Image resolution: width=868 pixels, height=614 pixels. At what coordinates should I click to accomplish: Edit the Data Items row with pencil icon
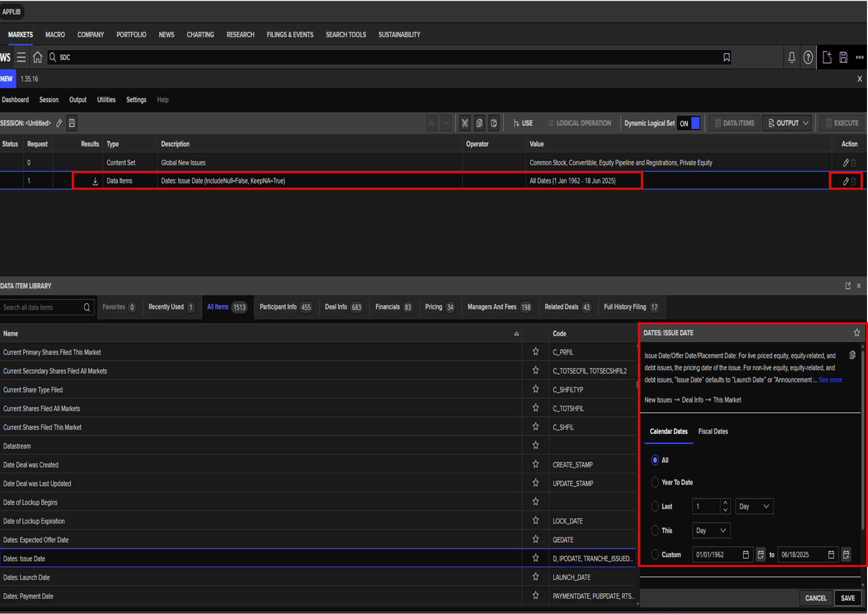(846, 181)
